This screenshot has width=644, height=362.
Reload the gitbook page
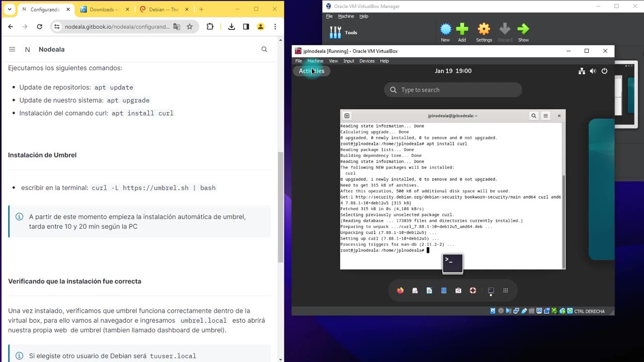coord(39,27)
